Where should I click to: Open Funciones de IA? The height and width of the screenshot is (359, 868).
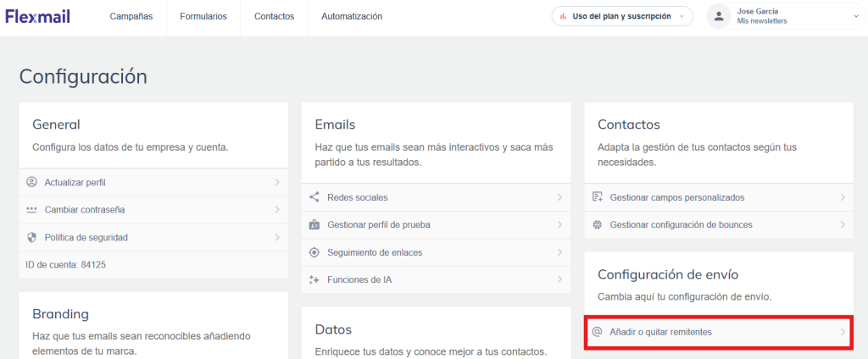[x=437, y=280]
